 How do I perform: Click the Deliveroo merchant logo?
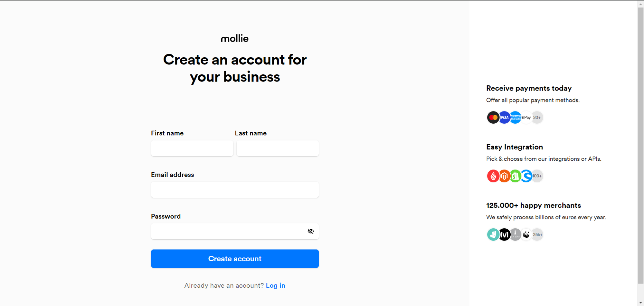[x=493, y=234]
